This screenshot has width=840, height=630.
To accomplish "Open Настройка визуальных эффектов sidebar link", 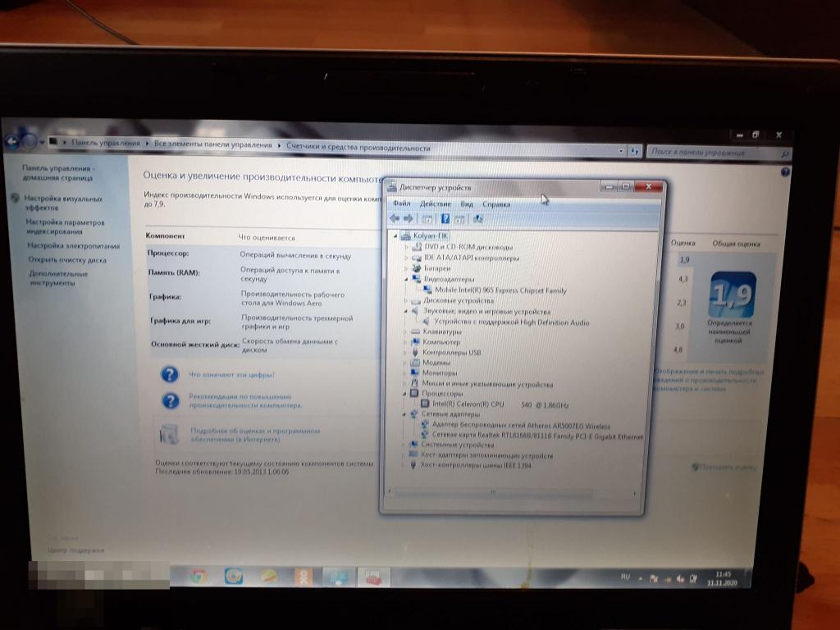I will pos(62,203).
